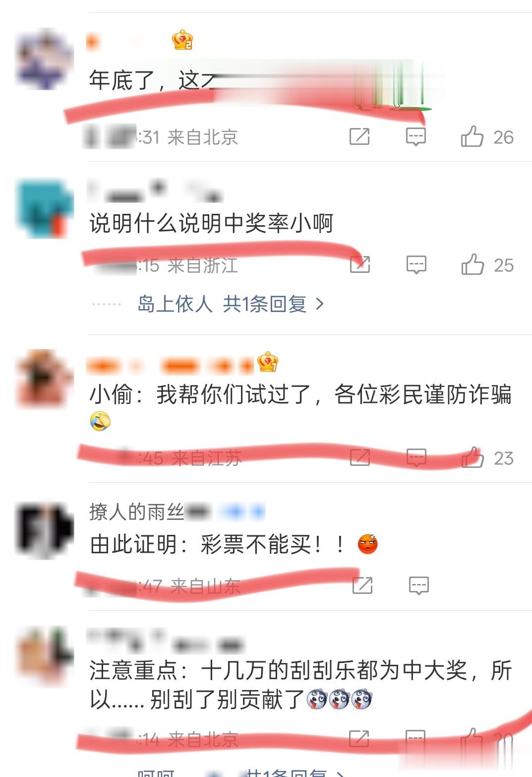The image size is (532, 777).
Task: Share the 说明什么说明中奖率小啊 comment
Action: click(x=360, y=264)
